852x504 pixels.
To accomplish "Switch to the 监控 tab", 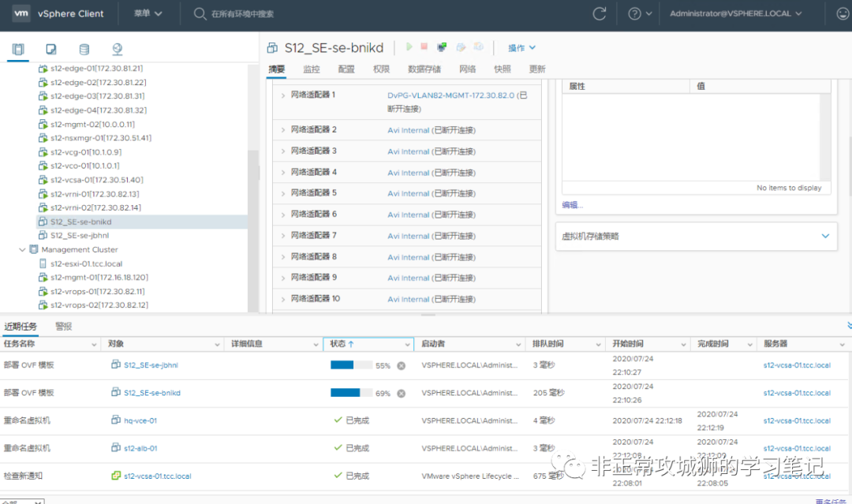I will click(312, 69).
